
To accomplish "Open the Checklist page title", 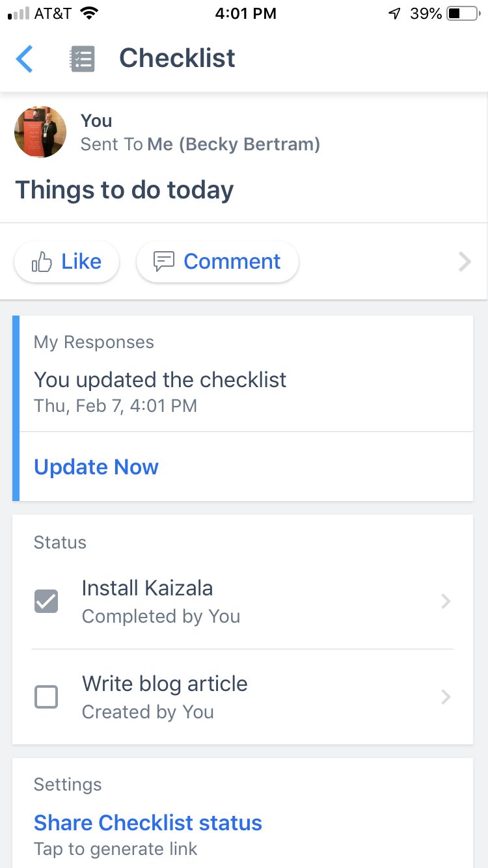I will pyautogui.click(x=177, y=59).
